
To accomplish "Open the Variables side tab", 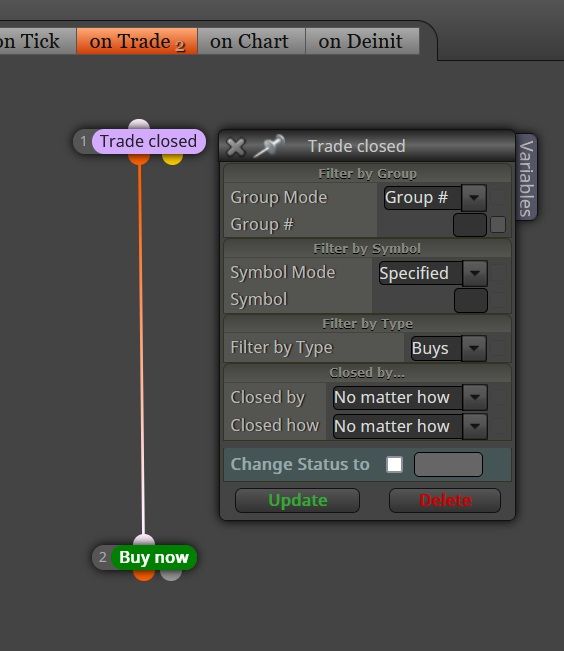I will 526,178.
